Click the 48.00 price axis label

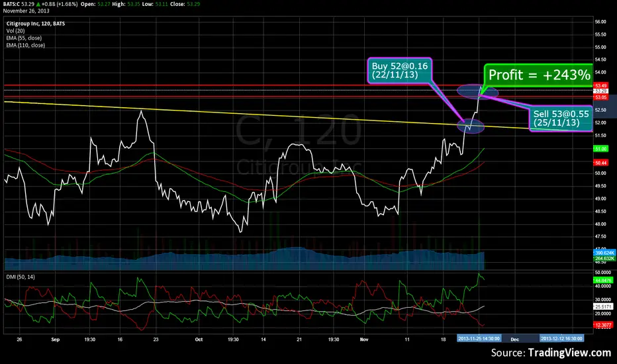click(x=600, y=224)
